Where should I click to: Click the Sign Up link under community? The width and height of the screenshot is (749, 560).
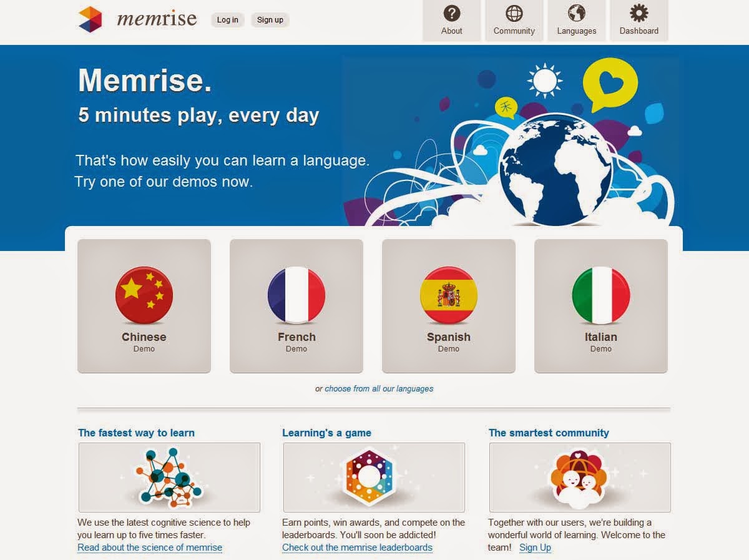[x=535, y=548]
